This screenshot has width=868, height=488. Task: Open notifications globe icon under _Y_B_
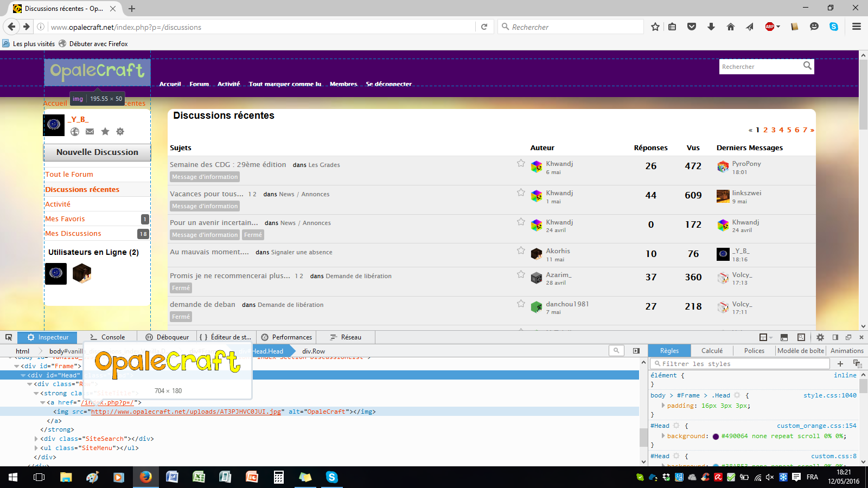click(75, 131)
